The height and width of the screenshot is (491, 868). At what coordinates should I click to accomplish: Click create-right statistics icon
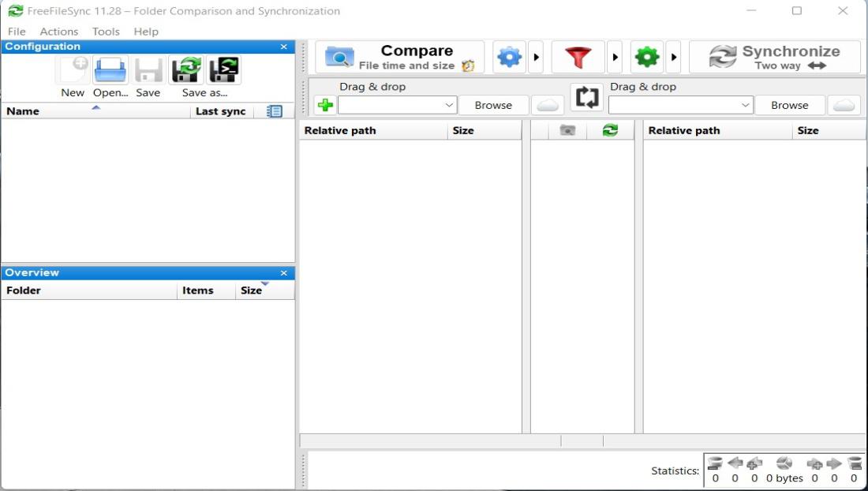(814, 463)
